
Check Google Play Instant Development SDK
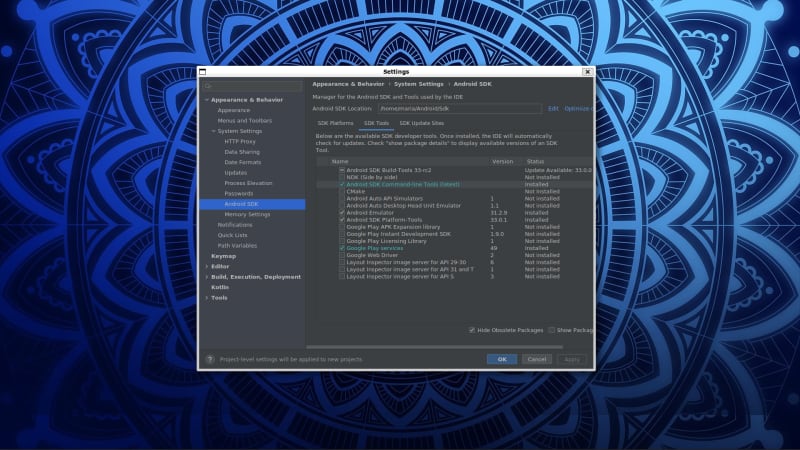[x=342, y=234]
